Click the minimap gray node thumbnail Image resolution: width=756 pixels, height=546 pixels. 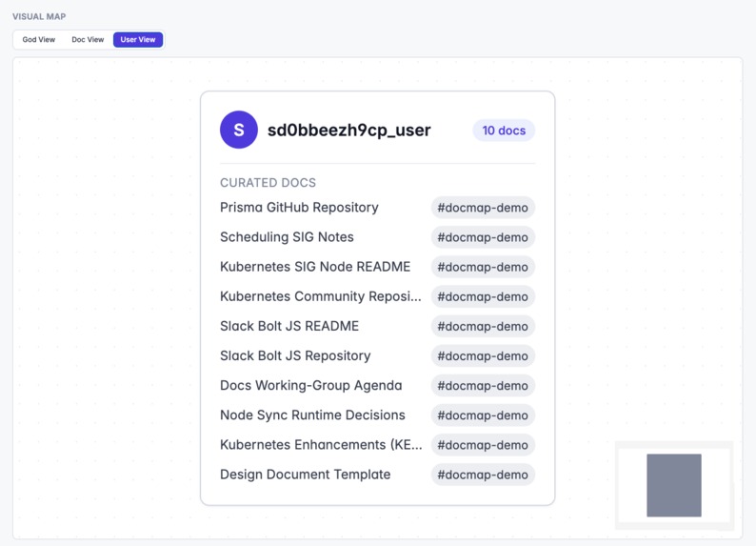(674, 485)
